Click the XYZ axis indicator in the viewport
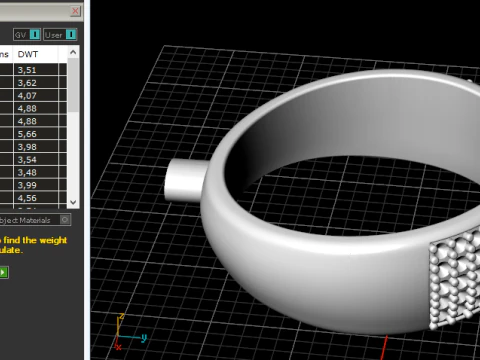The image size is (480, 360). [131, 332]
